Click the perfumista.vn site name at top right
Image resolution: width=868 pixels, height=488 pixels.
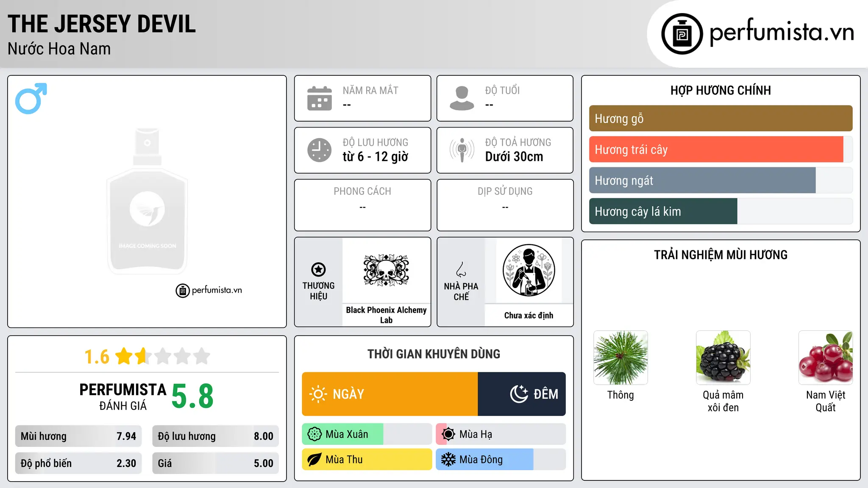(782, 32)
